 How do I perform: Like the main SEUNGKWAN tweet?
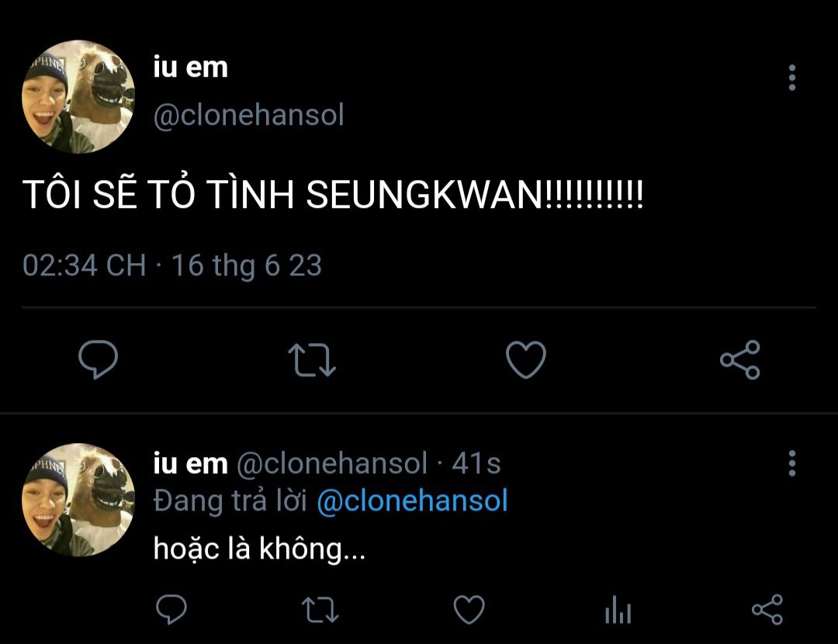[525, 360]
